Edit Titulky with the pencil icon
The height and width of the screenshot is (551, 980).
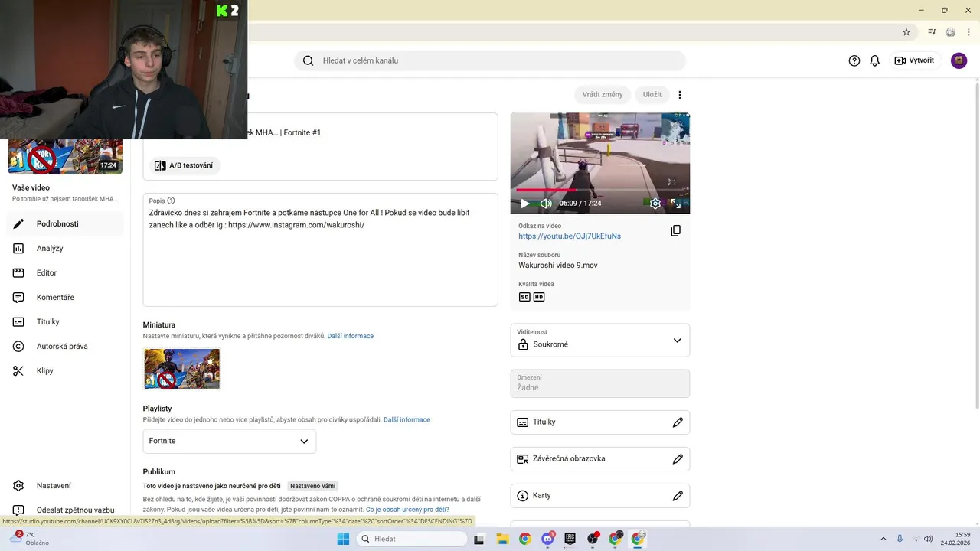pos(678,422)
